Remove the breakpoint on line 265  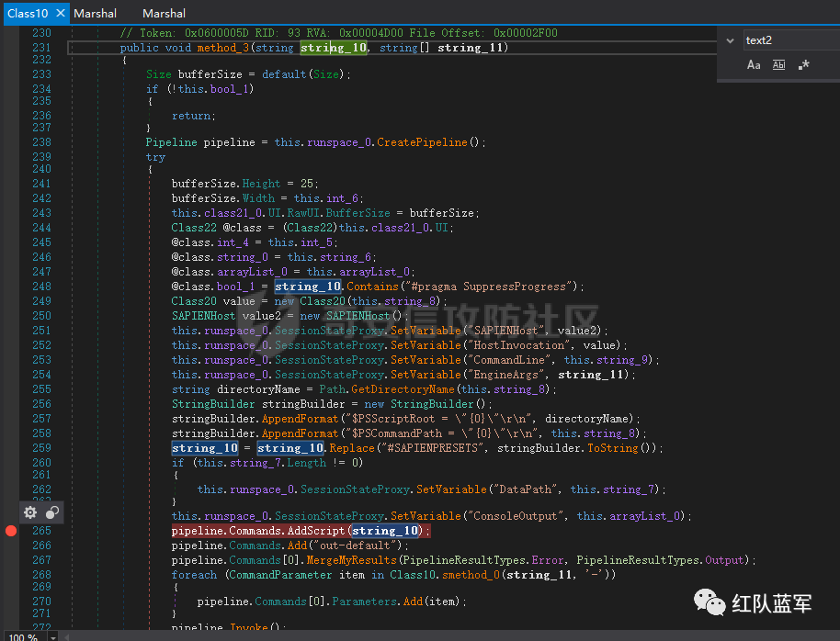pyautogui.click(x=11, y=531)
